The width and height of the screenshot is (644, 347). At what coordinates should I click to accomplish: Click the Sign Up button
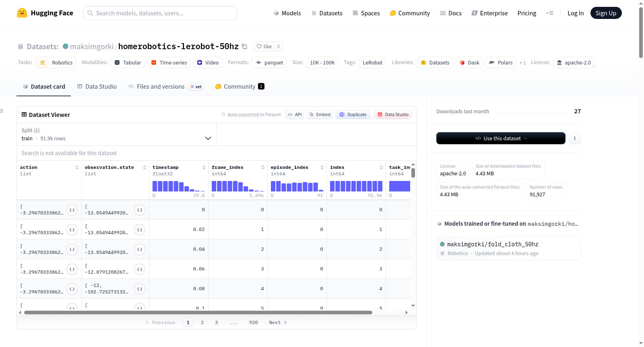click(606, 13)
